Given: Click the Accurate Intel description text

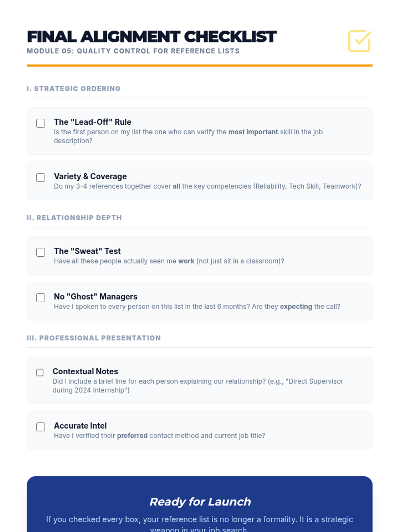Looking at the screenshot, I should pyautogui.click(x=160, y=436).
